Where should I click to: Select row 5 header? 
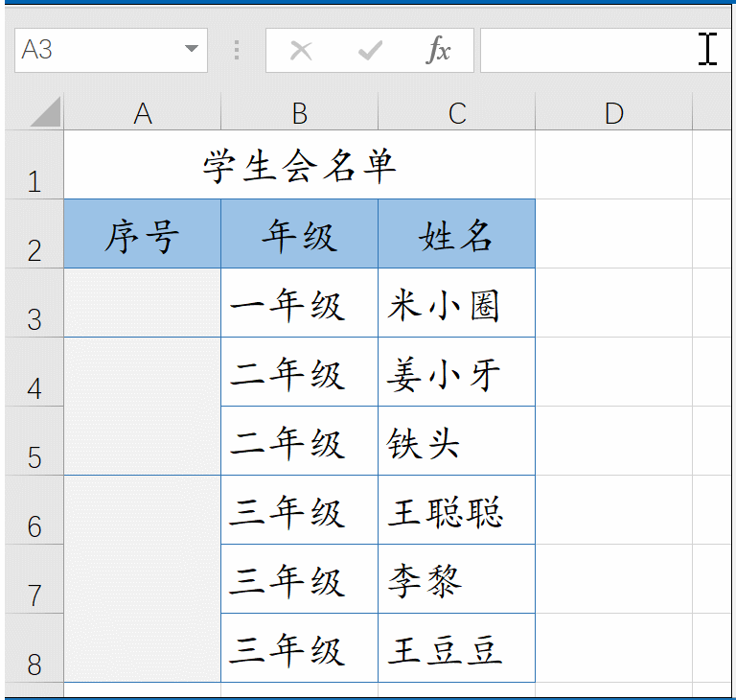click(x=34, y=441)
